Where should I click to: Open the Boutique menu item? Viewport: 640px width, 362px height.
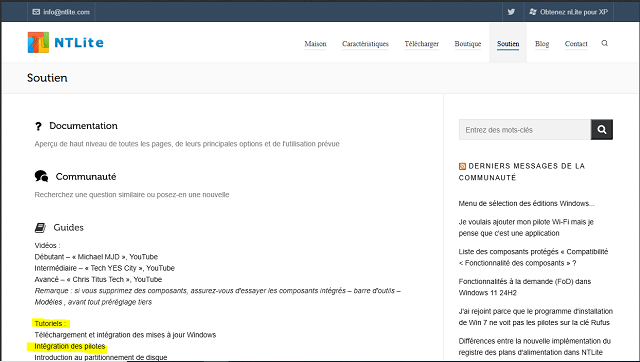[468, 44]
